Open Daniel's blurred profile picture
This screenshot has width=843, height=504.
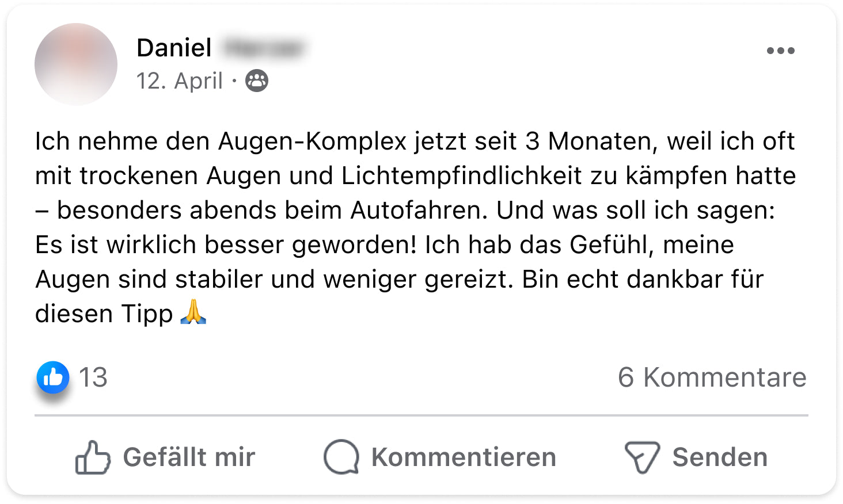click(76, 64)
